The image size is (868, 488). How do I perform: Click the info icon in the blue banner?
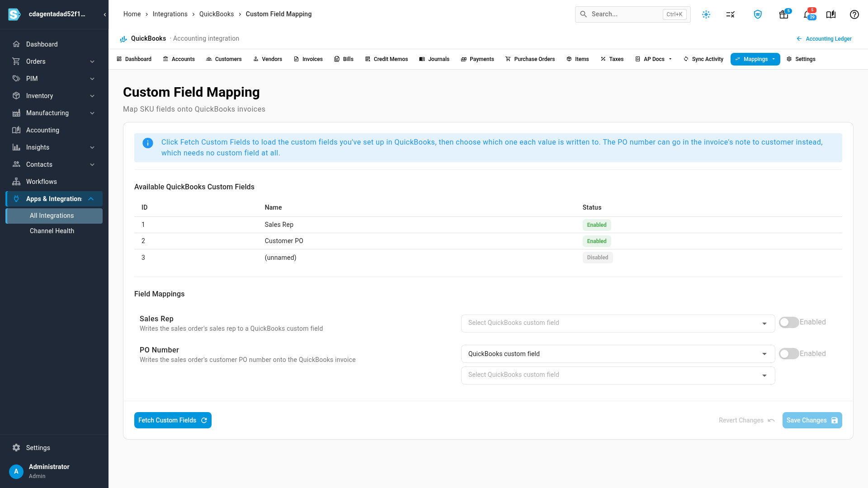coord(148,143)
